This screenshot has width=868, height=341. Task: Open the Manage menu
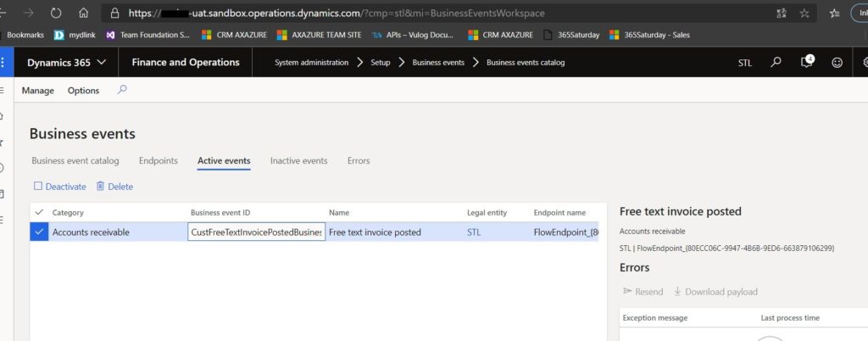pyautogui.click(x=37, y=90)
